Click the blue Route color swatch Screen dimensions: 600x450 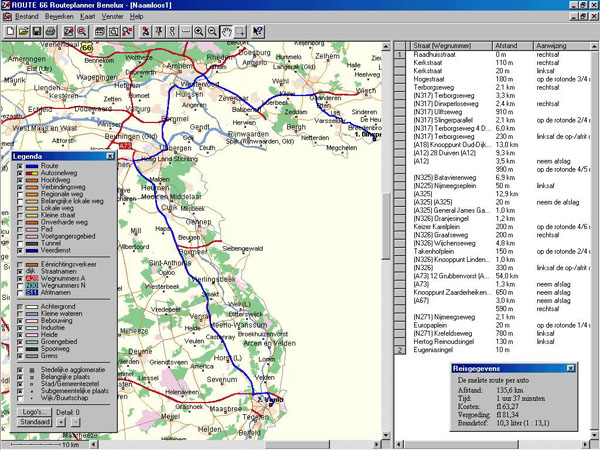[33, 166]
